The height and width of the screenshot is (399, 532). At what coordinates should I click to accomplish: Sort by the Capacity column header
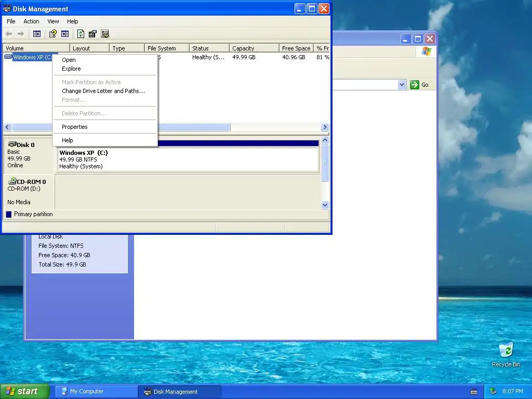[255, 48]
